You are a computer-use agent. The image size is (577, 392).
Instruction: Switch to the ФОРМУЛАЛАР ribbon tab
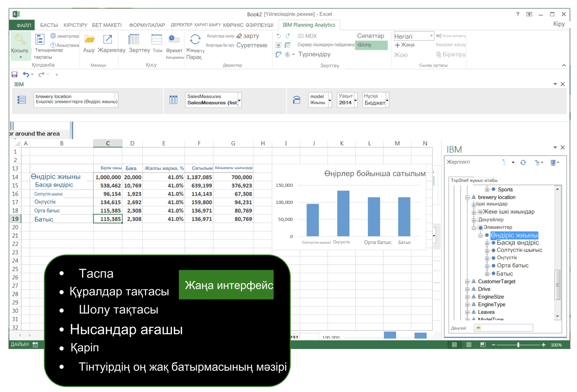(147, 25)
